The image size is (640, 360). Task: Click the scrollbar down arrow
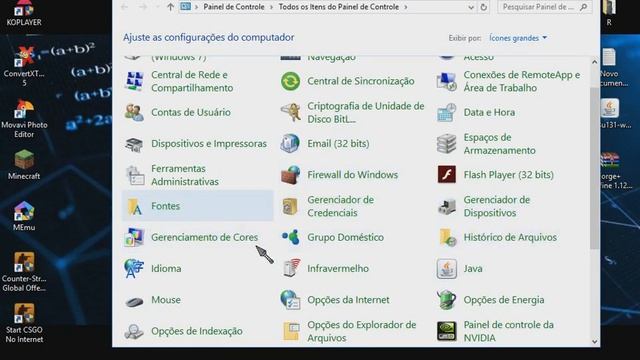594,342
